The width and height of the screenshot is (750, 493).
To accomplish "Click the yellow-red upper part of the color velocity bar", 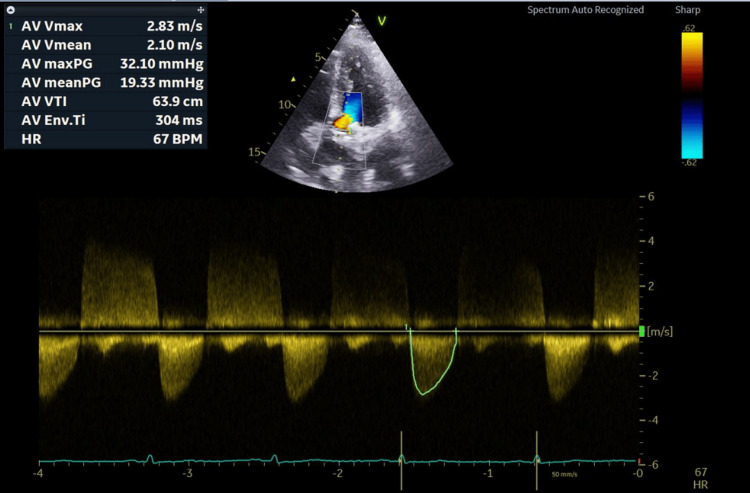I will click(692, 61).
